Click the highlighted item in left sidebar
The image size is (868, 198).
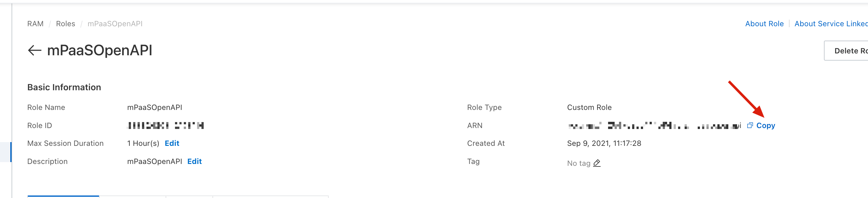coord(6,152)
